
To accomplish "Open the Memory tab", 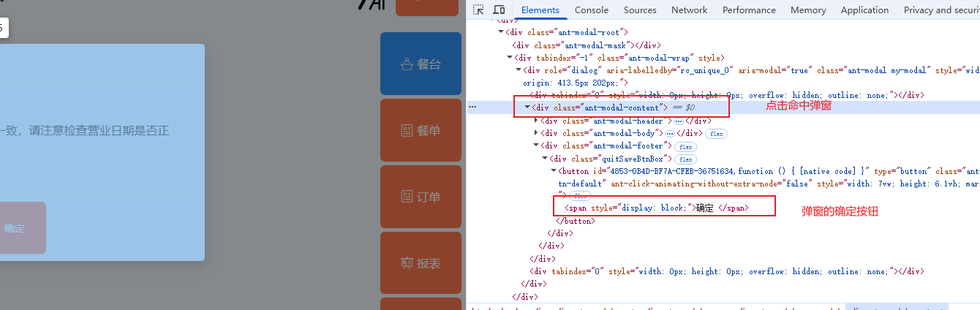I will tap(808, 10).
